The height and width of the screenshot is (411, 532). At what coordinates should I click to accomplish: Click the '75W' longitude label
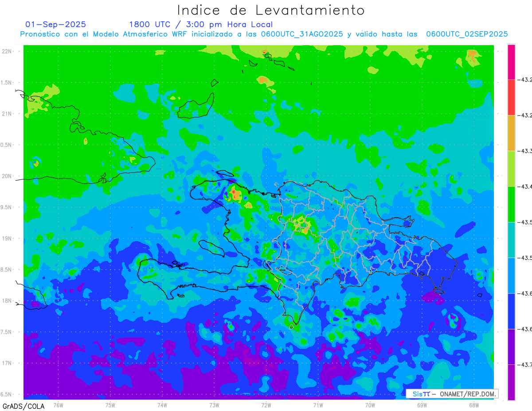pos(110,405)
